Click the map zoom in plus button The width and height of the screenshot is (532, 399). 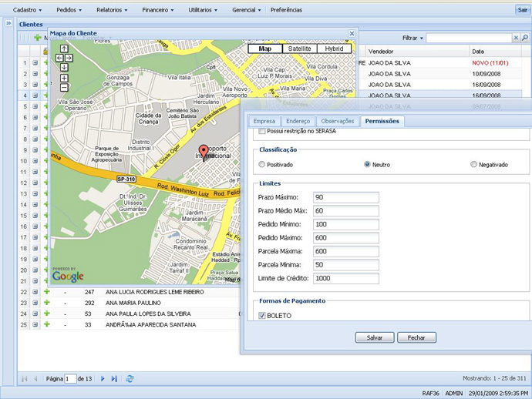(x=64, y=78)
